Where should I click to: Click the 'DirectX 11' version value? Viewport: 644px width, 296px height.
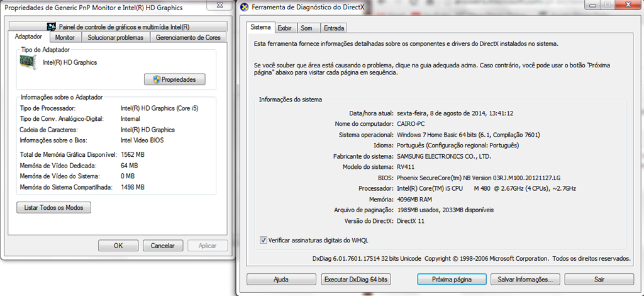411,221
